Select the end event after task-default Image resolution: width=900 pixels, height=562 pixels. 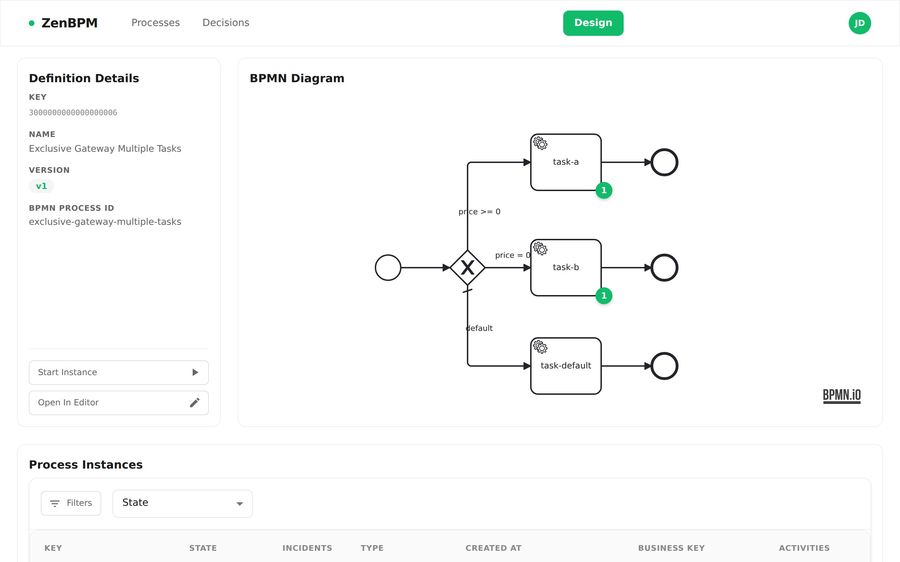click(664, 366)
